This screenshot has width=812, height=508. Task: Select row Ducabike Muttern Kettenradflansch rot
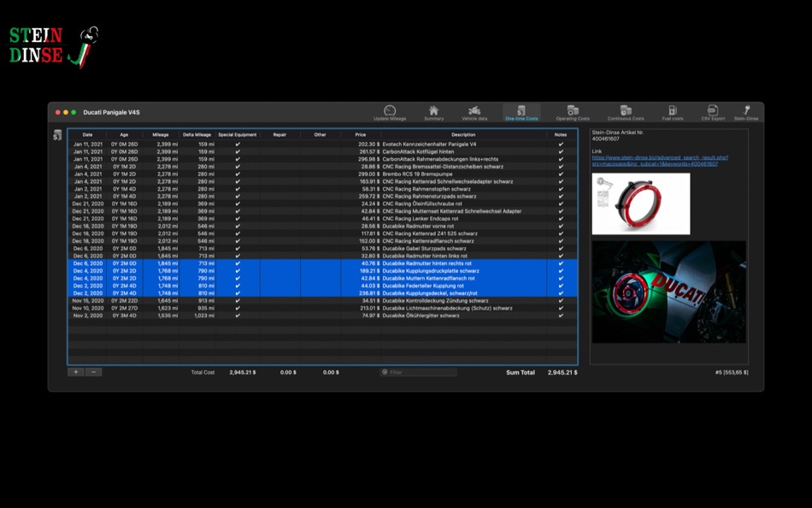pos(322,278)
